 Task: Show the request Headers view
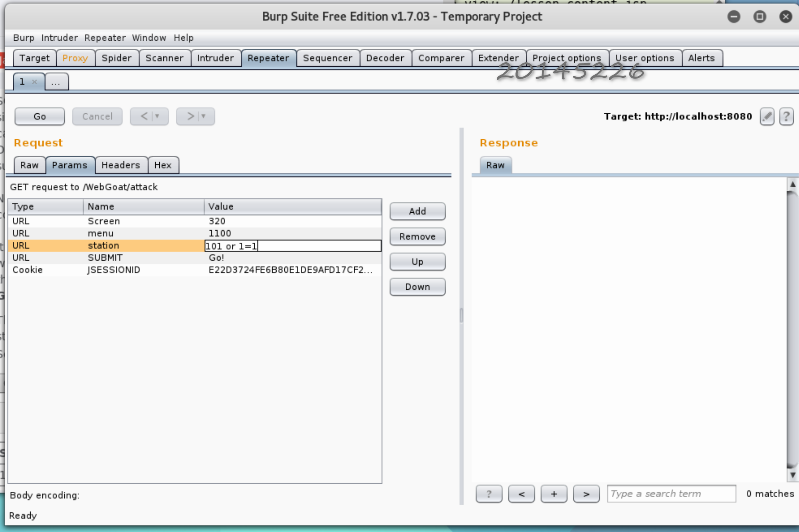(x=121, y=165)
